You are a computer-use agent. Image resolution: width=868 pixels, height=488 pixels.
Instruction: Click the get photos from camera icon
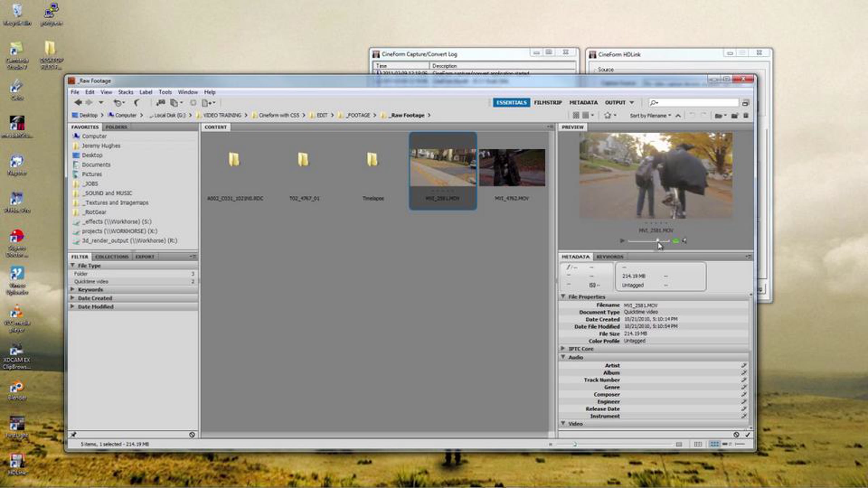click(x=161, y=103)
